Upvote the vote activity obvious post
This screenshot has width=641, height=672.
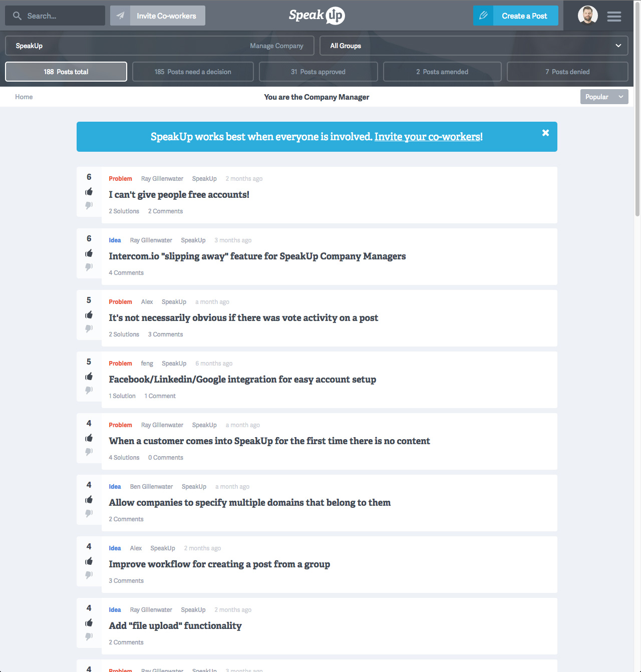click(x=89, y=315)
